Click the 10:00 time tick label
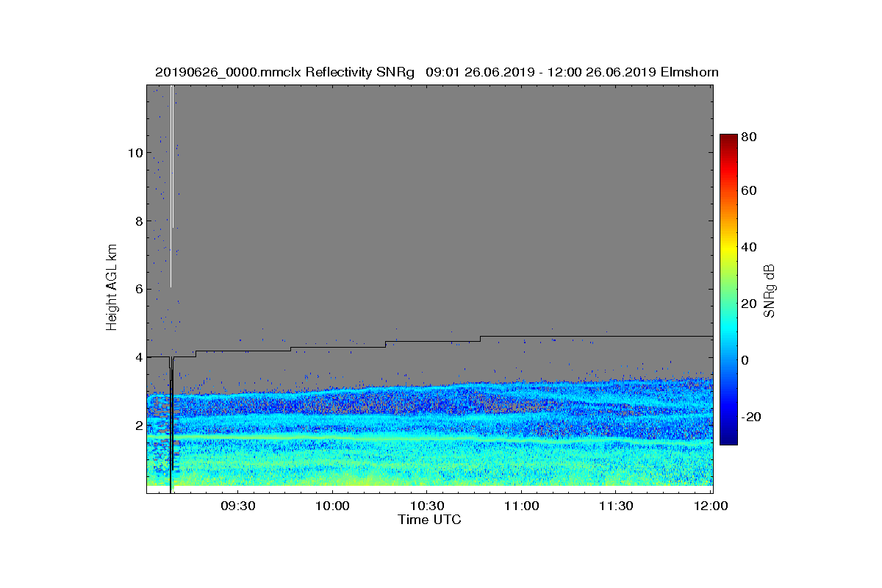882x588 pixels. tap(332, 506)
